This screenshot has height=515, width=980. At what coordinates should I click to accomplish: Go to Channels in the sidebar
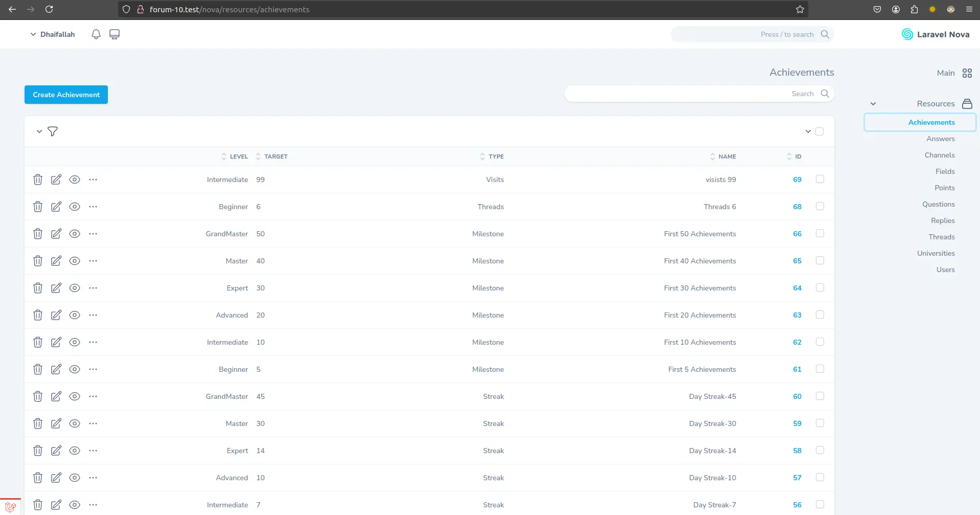click(940, 155)
